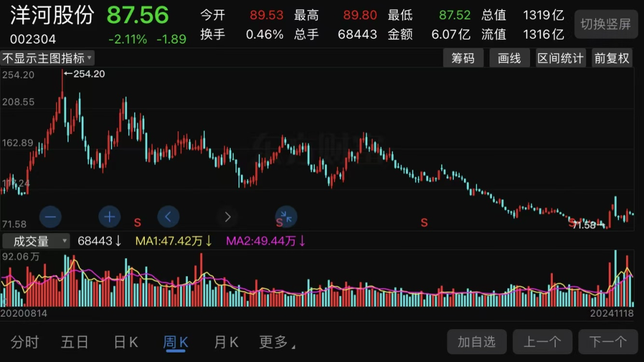This screenshot has width=644, height=362.
Task: Click total market value 1319亿
Action: pyautogui.click(x=543, y=15)
